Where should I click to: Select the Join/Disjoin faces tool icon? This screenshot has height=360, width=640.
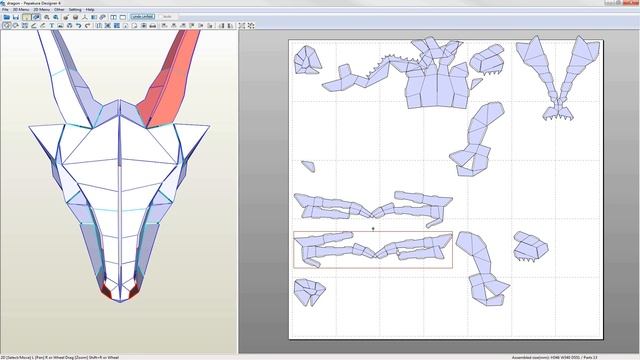tap(24, 25)
